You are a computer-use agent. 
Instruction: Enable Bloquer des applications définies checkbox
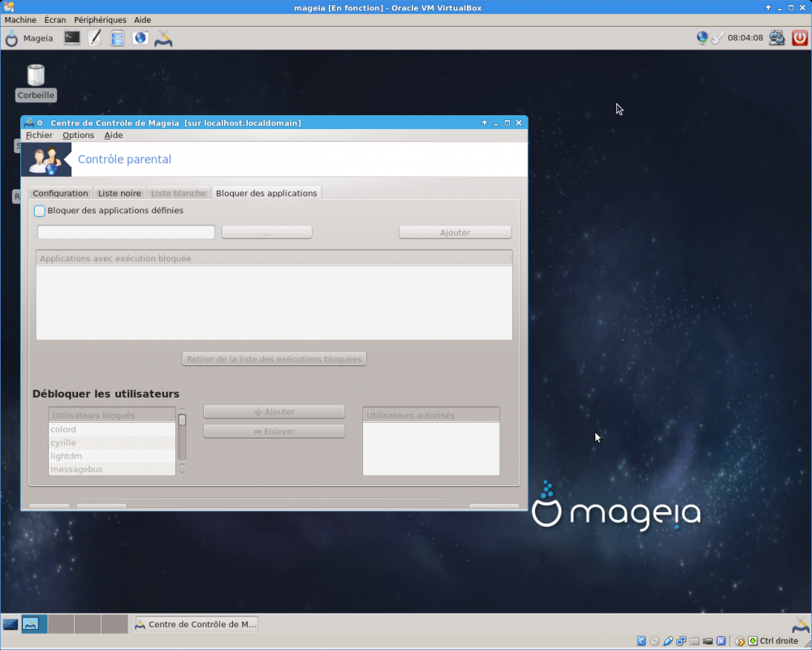39,211
